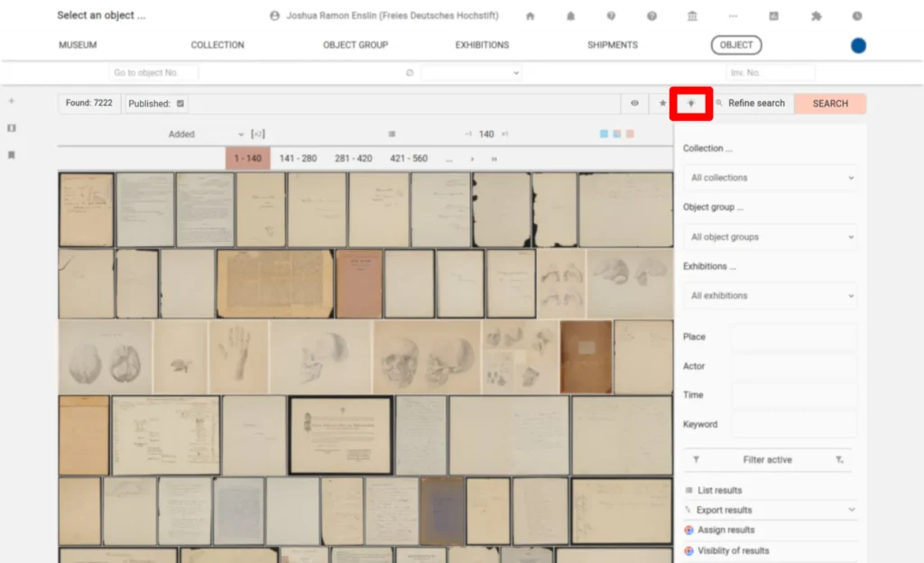Open the hand drawing thumbnail
This screenshot has width=924, height=563.
[238, 357]
